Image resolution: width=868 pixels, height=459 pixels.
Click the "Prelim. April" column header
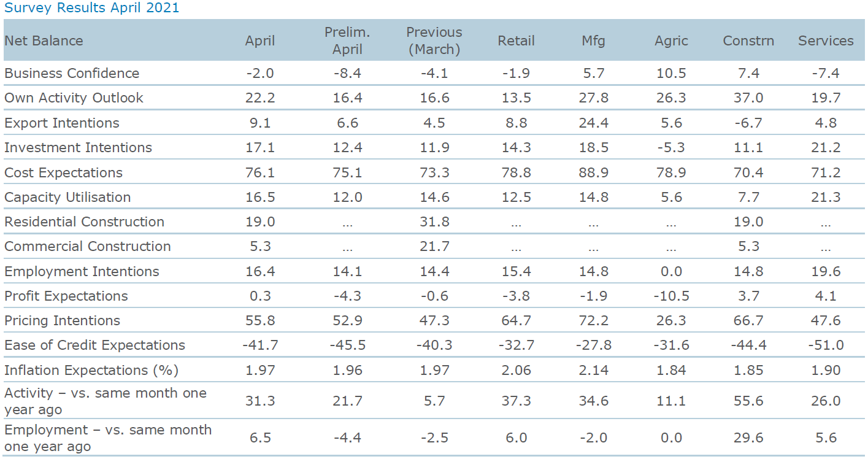pos(347,41)
